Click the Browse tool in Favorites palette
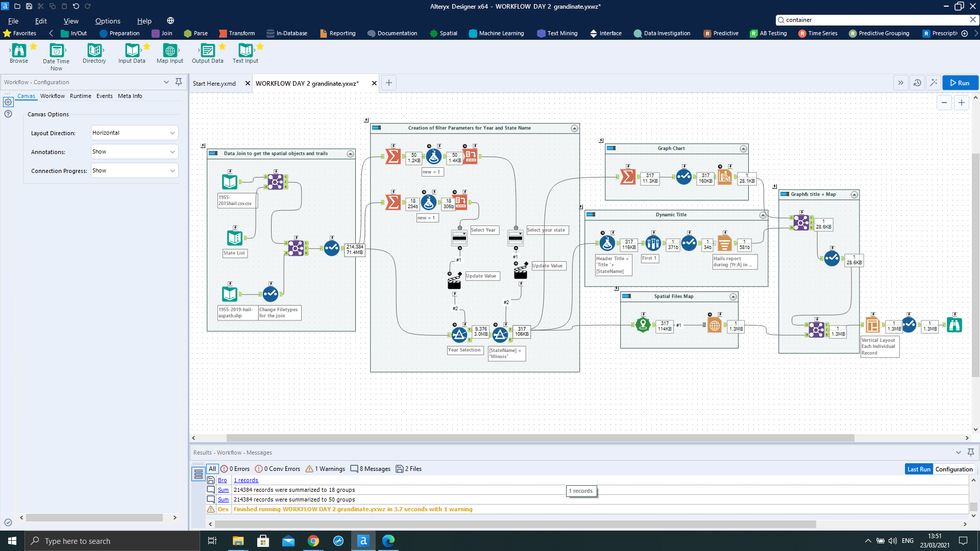The image size is (980, 551). coord(19,51)
